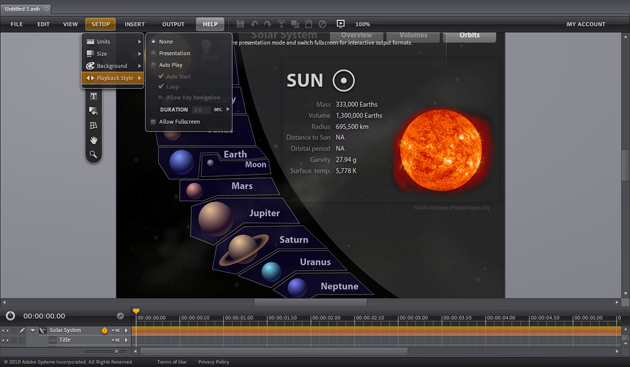Image resolution: width=630 pixels, height=367 pixels.
Task: Click the orange stopwatch on Solar System layer
Action: 104,330
